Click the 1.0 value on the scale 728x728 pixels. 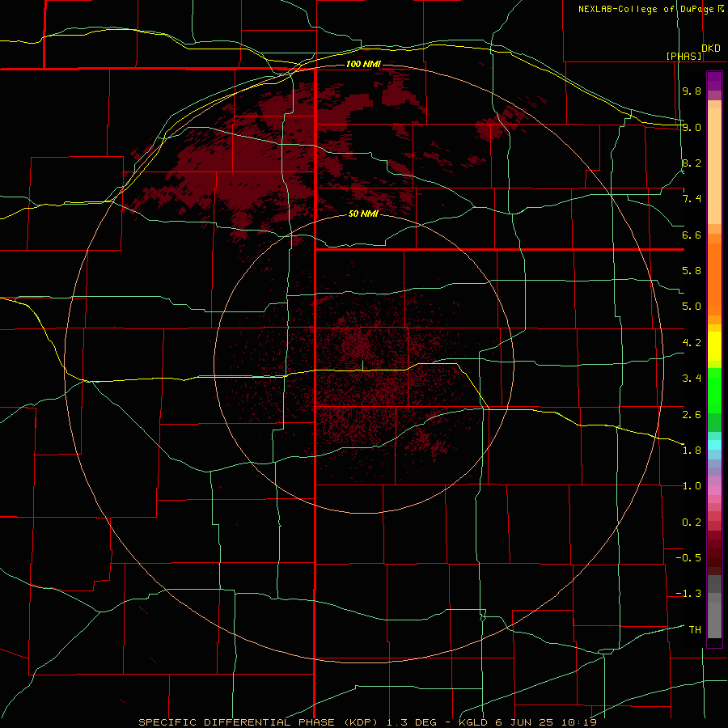tap(692, 486)
